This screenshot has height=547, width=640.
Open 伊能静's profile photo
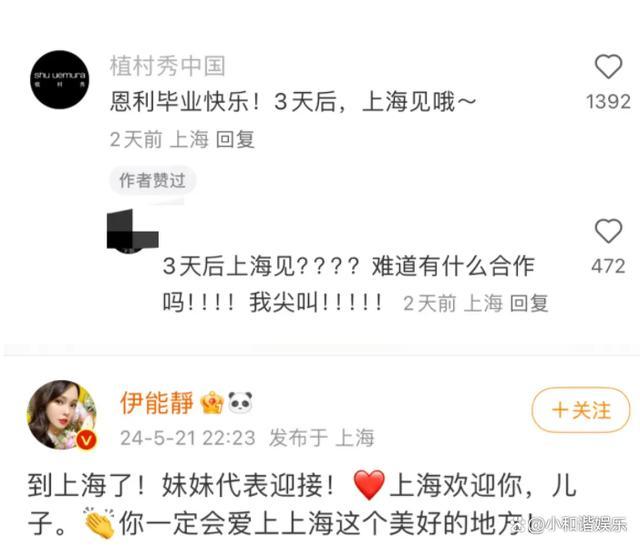[x=61, y=415]
